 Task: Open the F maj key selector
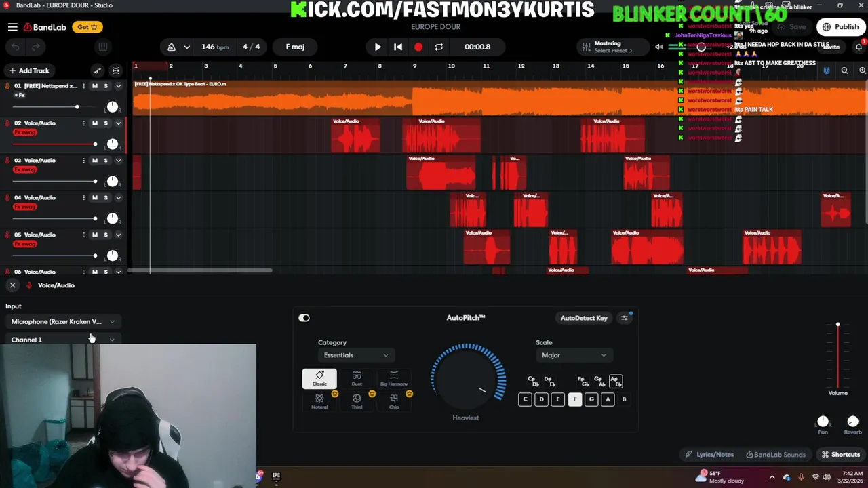click(x=295, y=47)
